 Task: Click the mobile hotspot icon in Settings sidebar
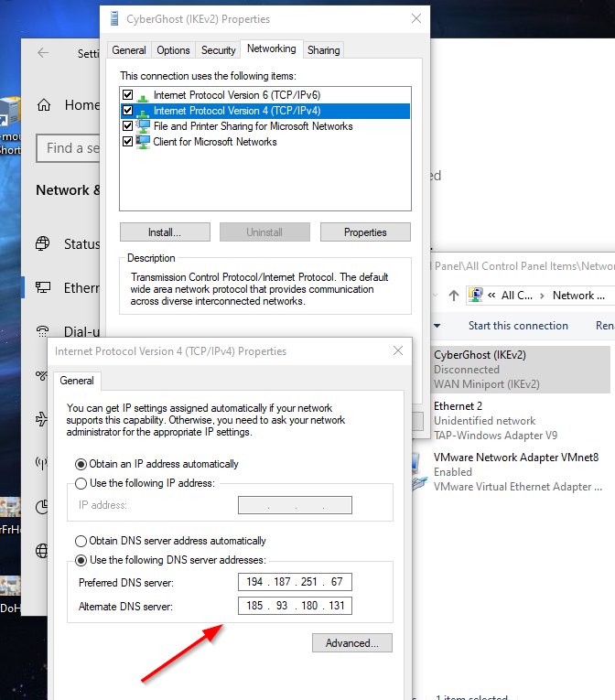(x=41, y=462)
